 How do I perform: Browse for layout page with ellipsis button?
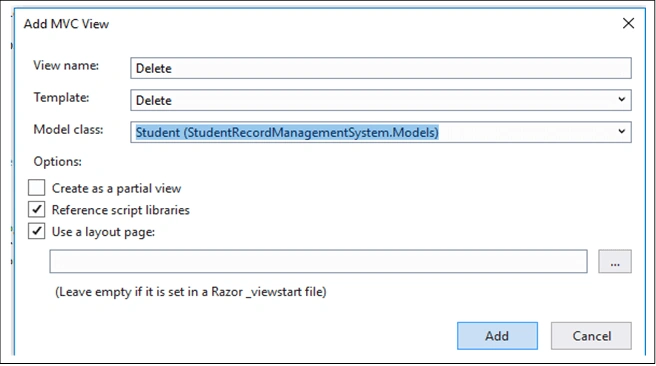[x=615, y=261]
